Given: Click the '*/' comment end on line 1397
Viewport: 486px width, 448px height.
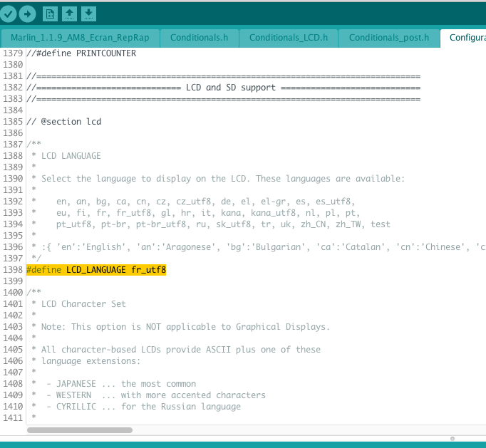Looking at the screenshot, I should [x=36, y=259].
